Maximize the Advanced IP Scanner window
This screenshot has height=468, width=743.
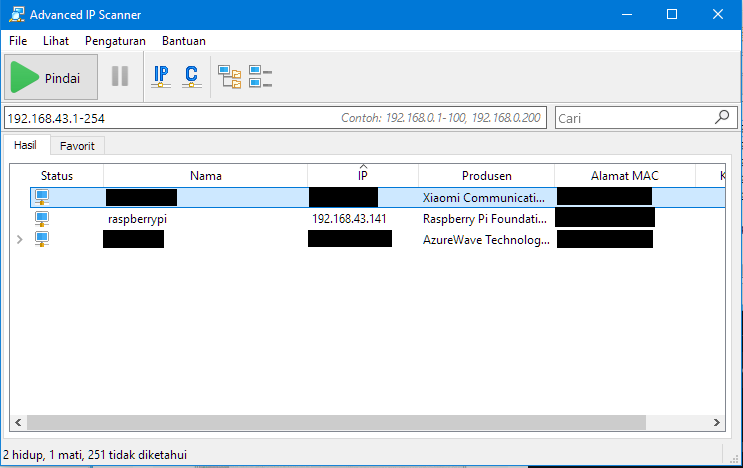pyautogui.click(x=672, y=15)
